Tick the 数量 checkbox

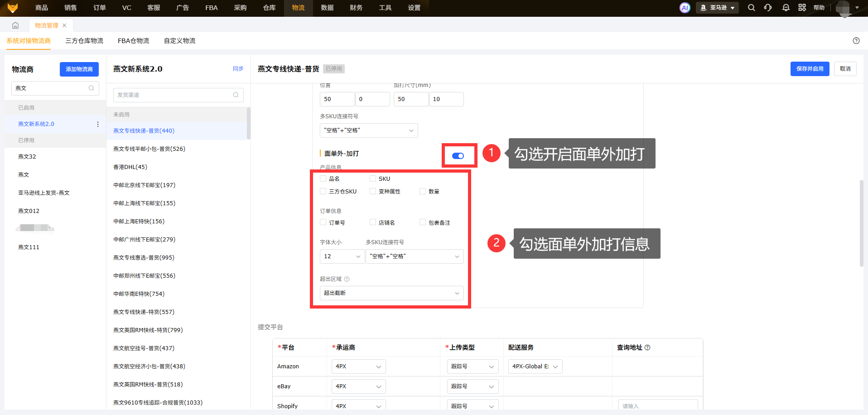click(423, 191)
